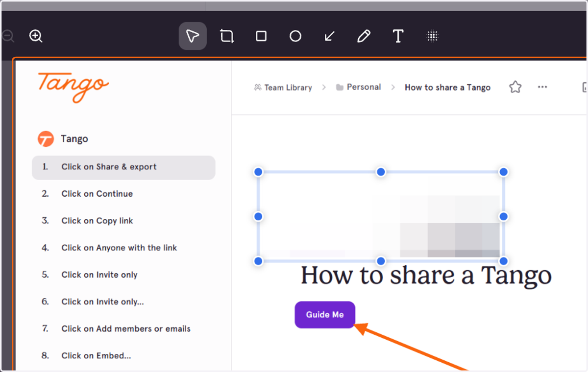This screenshot has width=588, height=372.
Task: Select the arrow drawing tool
Action: 330,36
